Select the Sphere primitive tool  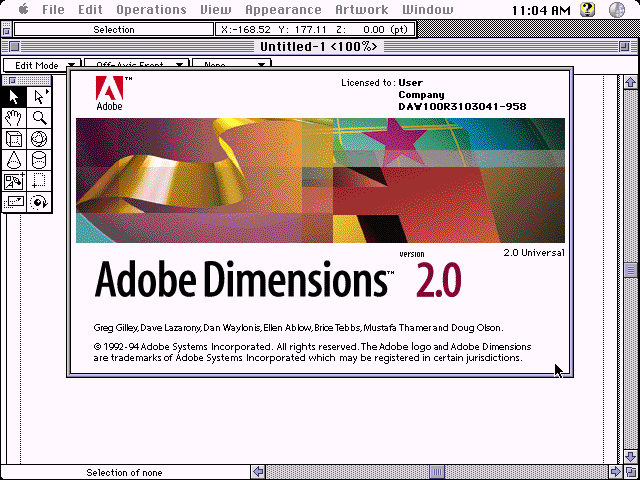coord(39,139)
